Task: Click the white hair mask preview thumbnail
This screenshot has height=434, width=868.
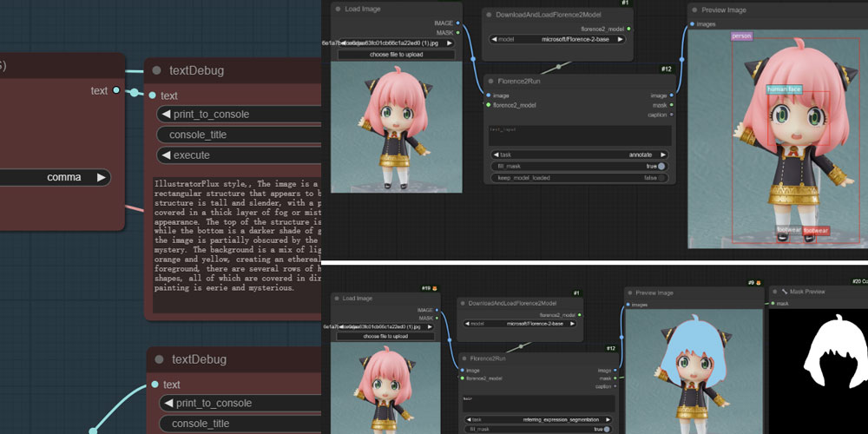Action: pyautogui.click(x=819, y=372)
